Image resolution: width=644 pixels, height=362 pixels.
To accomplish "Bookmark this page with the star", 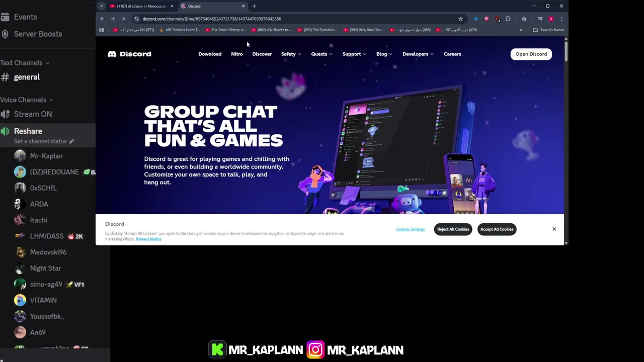I will [460, 19].
